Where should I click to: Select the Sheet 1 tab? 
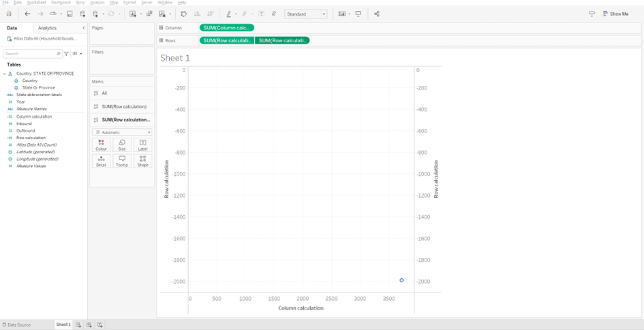point(63,325)
